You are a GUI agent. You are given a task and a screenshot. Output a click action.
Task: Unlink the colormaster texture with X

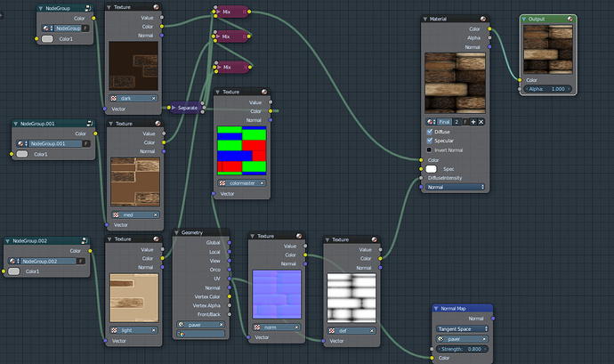[x=262, y=183]
